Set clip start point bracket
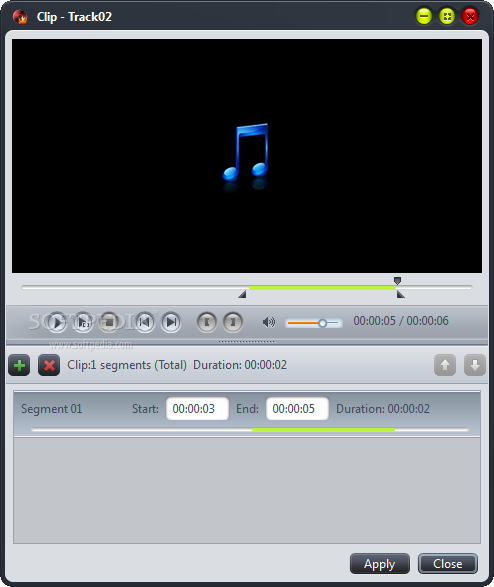The width and height of the screenshot is (494, 587). coord(207,322)
